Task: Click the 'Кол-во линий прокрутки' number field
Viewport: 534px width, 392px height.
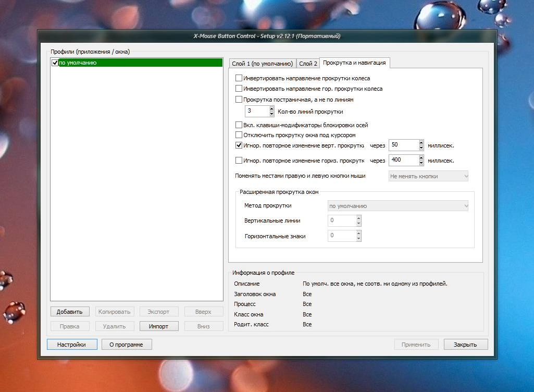Action: 257,111
